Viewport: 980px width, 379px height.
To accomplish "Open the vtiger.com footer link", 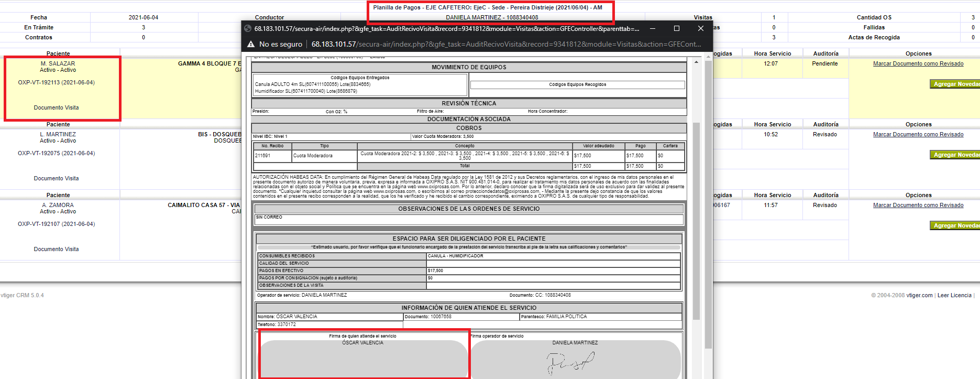I will 919,295.
